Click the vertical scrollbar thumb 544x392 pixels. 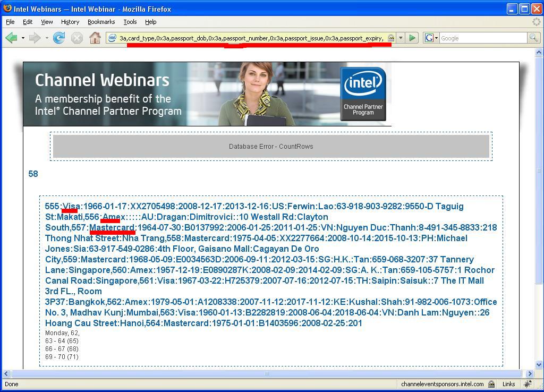[x=539, y=171]
